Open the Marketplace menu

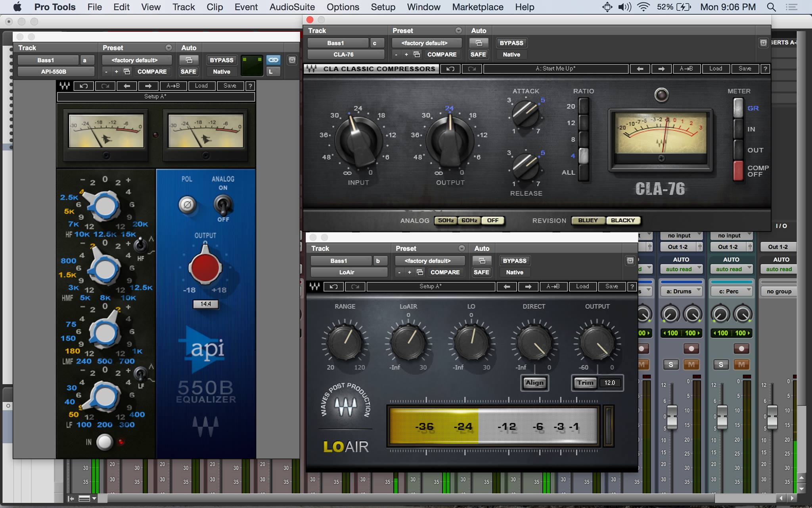[477, 7]
